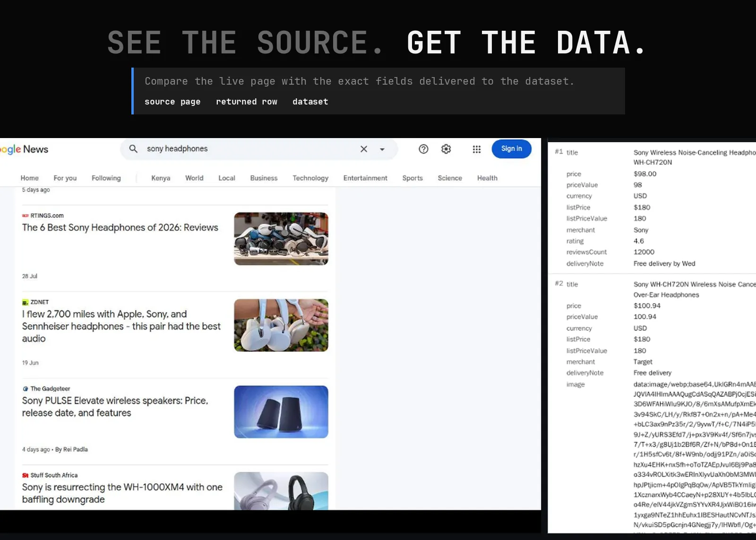The height and width of the screenshot is (540, 756).
Task: Open The 6 Best Sony Headphones article
Action: pos(120,227)
